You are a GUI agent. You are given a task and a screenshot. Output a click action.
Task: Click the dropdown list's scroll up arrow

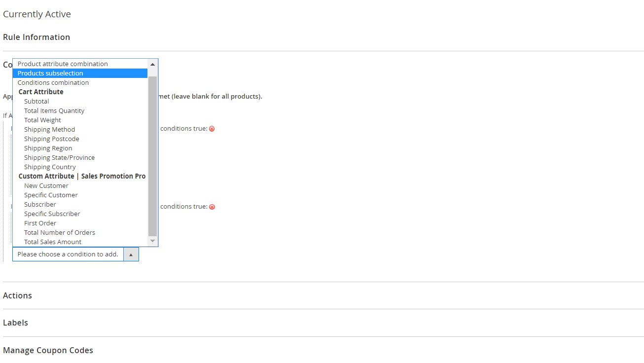click(153, 64)
